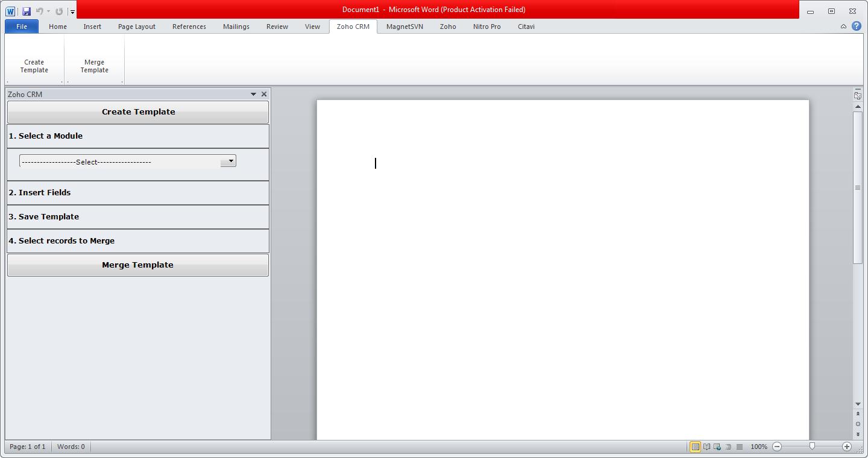The width and height of the screenshot is (868, 458).
Task: Switch to Web Layout view
Action: tap(717, 447)
